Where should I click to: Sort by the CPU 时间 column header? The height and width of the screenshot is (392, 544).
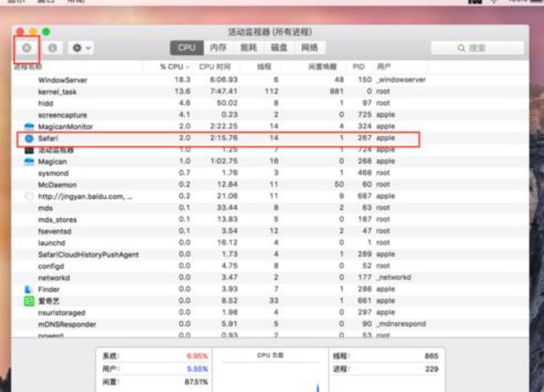point(215,67)
